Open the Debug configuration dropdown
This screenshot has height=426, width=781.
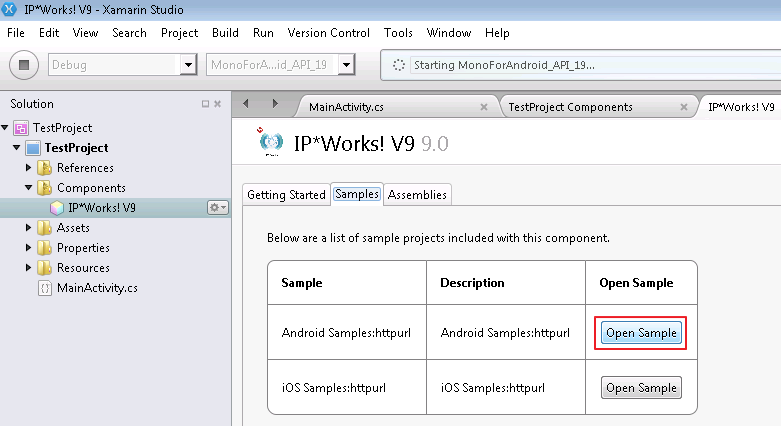[188, 65]
